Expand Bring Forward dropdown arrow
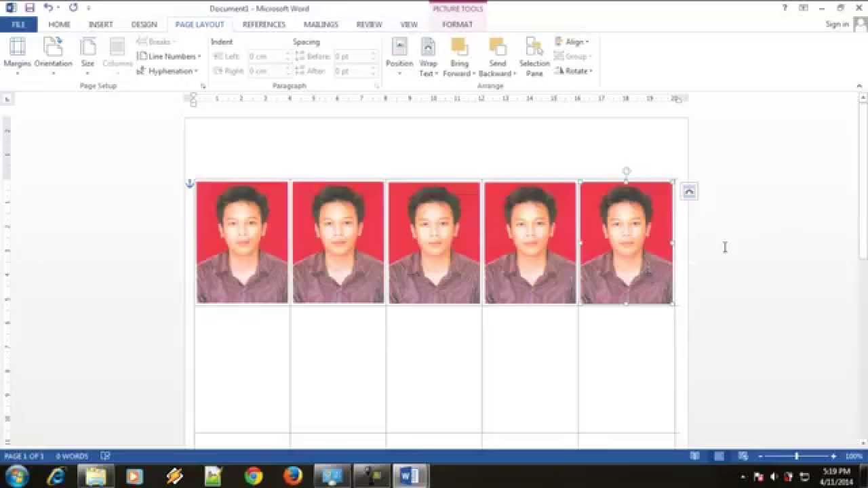Image resolution: width=868 pixels, height=488 pixels. [473, 74]
